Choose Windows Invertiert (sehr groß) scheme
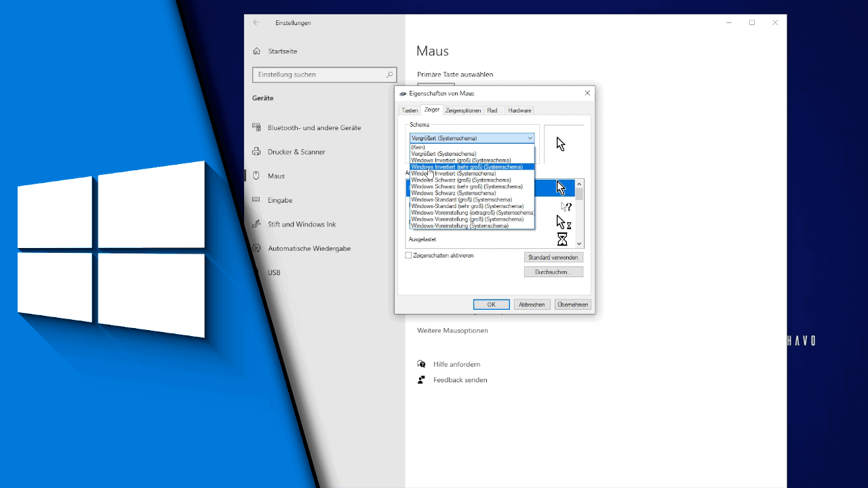Screen dimensions: 868x488 472,167
